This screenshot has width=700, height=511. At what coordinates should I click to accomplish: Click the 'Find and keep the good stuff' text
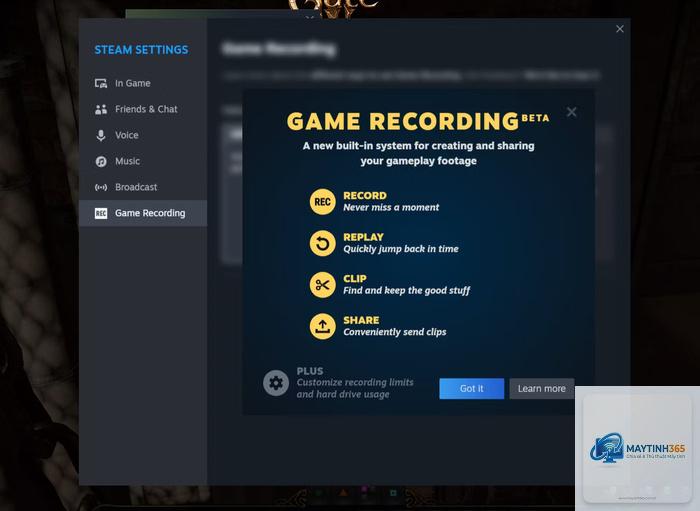coord(407,291)
